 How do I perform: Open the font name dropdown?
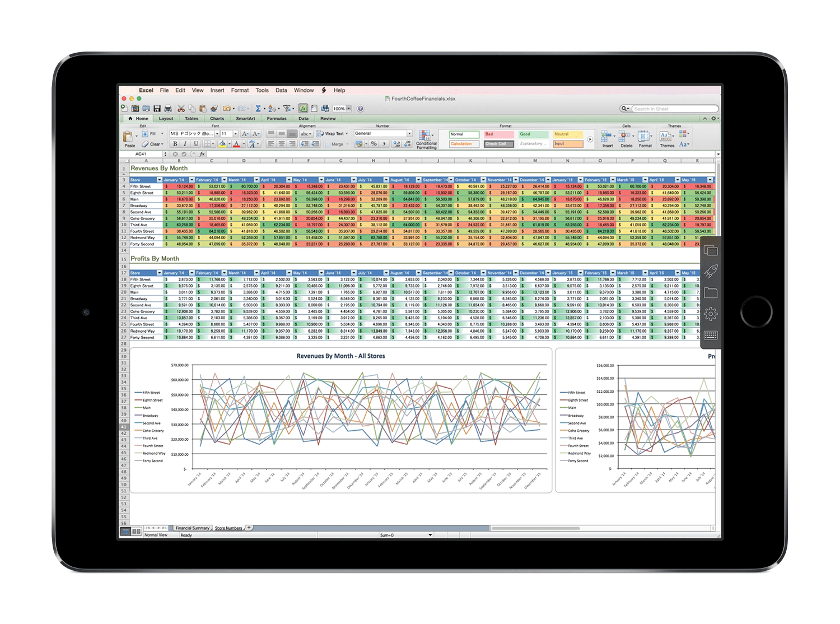click(217, 134)
